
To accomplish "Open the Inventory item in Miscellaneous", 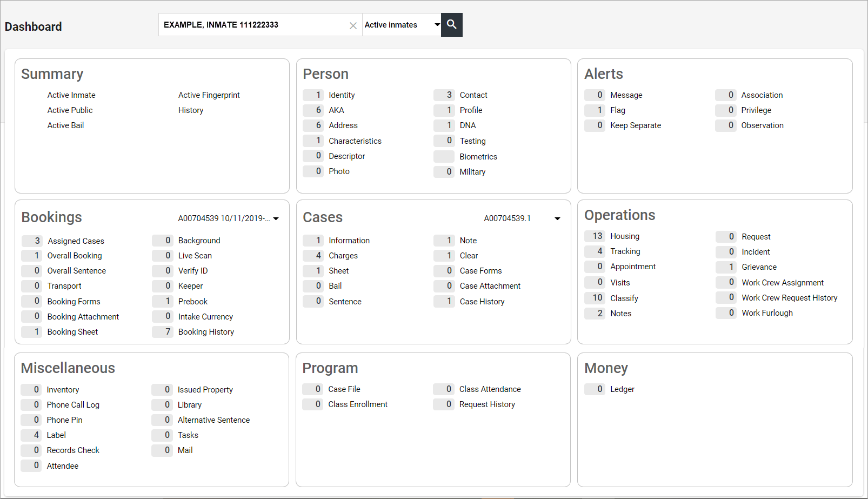I will click(63, 390).
